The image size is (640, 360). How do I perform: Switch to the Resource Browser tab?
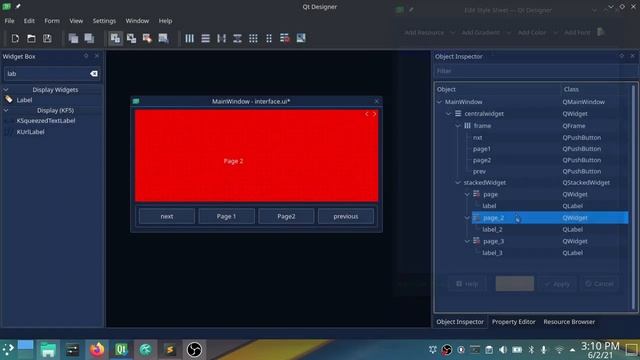(x=569, y=322)
